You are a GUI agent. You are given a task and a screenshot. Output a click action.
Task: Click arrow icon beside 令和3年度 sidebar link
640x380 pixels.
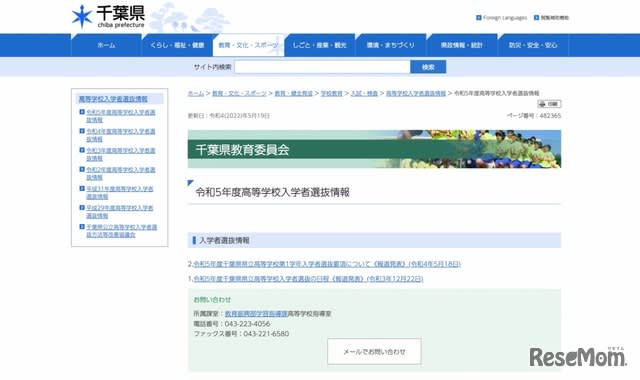82,150
